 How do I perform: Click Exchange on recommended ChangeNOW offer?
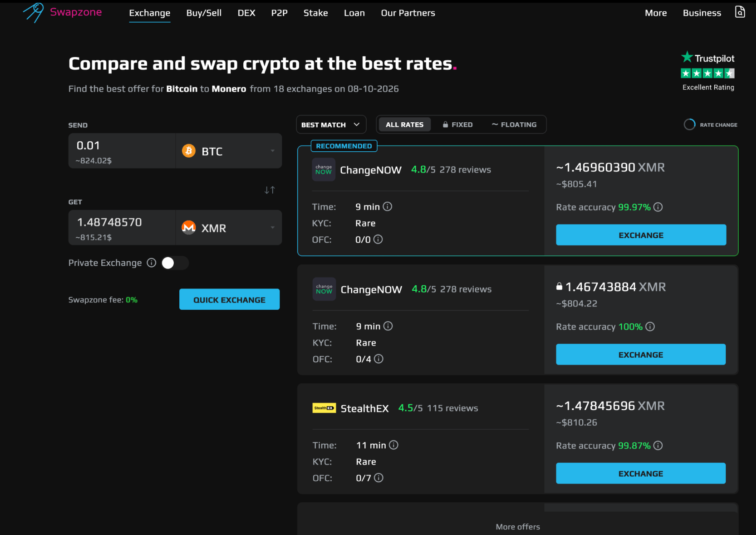[x=641, y=235]
